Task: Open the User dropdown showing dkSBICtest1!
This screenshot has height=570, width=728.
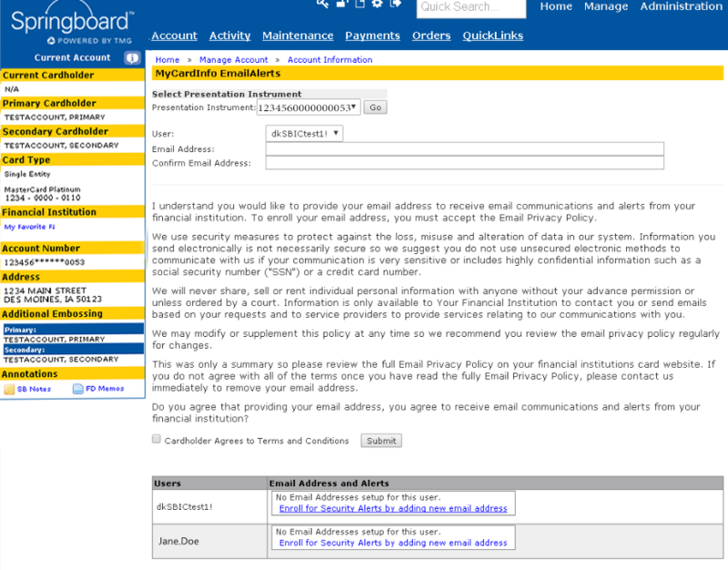Action: (x=305, y=133)
